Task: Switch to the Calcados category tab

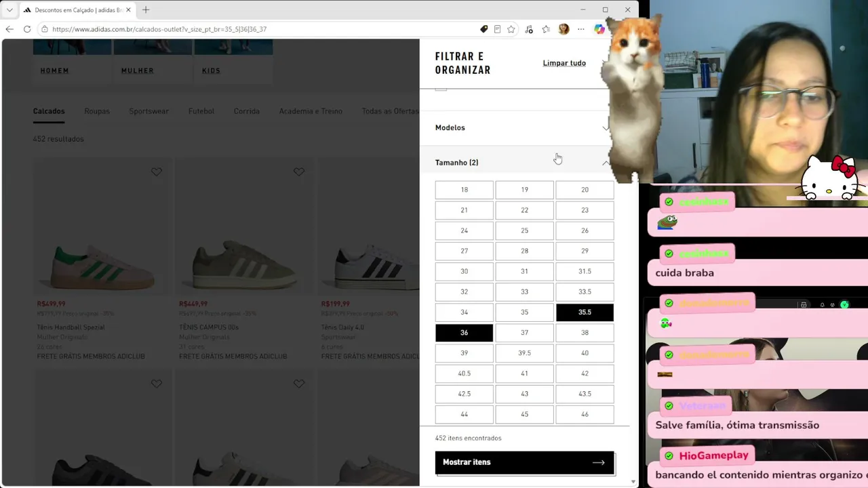Action: pos(49,111)
